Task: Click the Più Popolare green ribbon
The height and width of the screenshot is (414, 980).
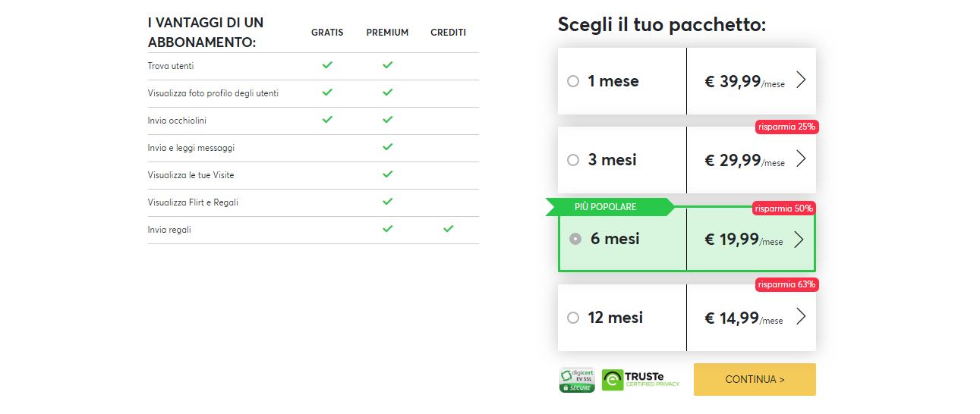Action: tap(607, 207)
